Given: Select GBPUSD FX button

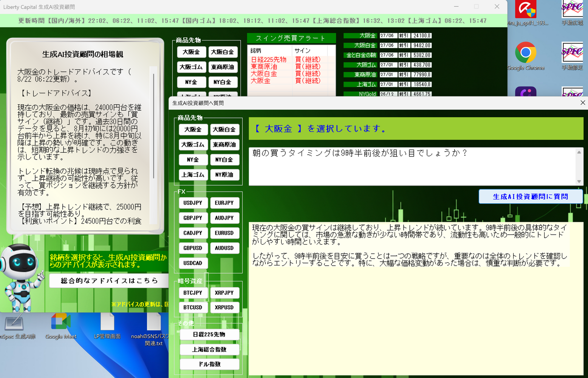Looking at the screenshot, I should [x=193, y=248].
